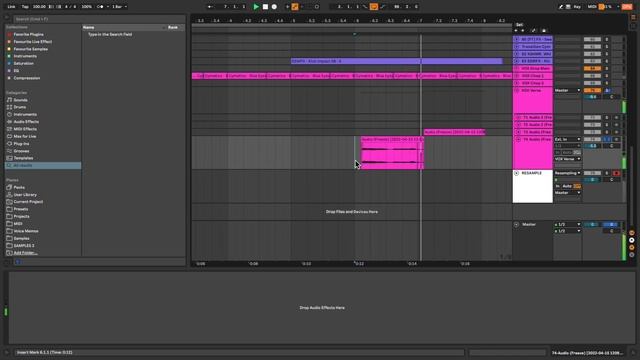Open User Library in Places
The image size is (640, 360).
coord(25,195)
